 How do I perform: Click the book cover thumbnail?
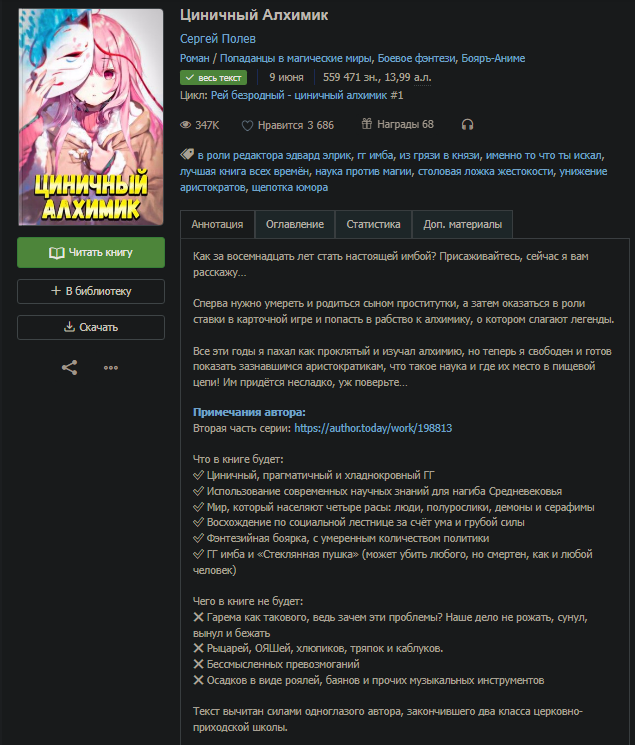(x=91, y=117)
